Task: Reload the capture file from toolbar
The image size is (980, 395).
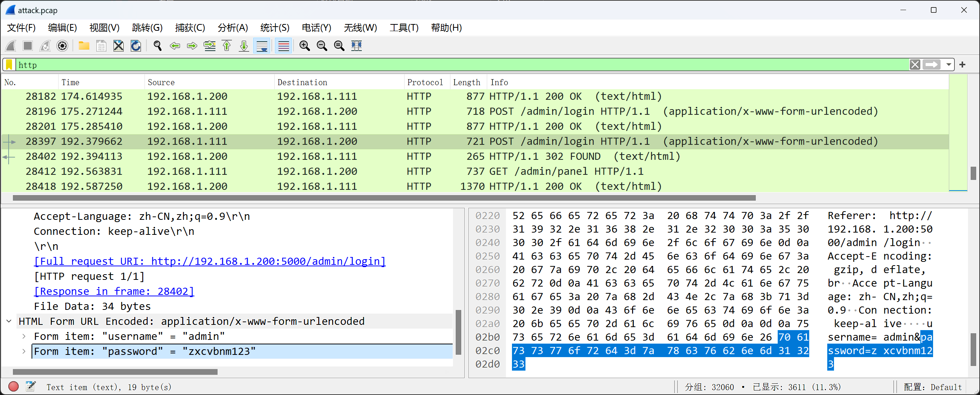Action: (136, 46)
